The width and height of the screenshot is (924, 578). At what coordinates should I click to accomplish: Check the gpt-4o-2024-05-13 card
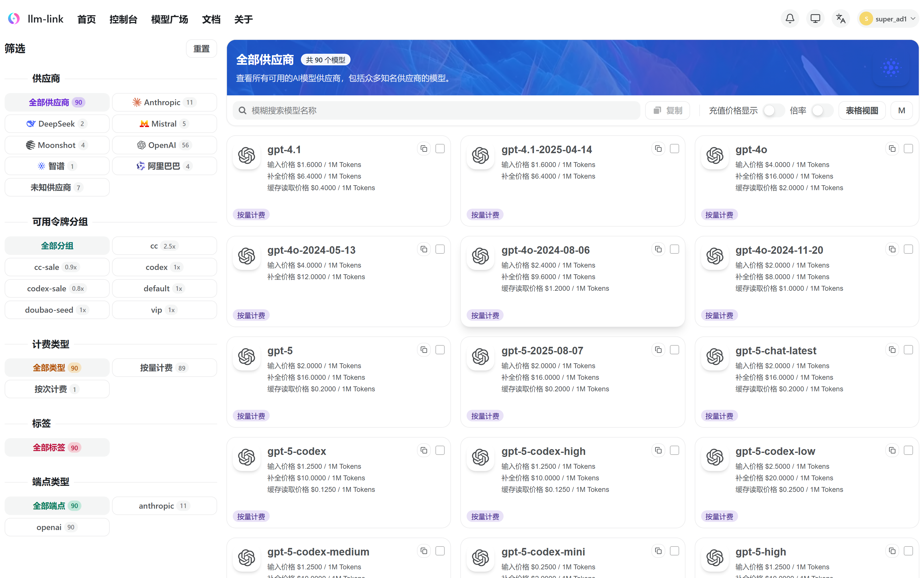click(x=440, y=249)
